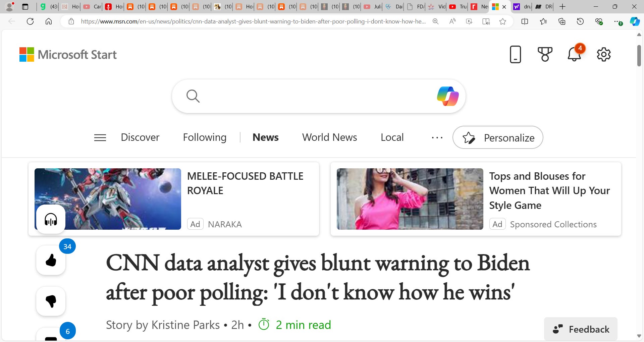Select the Local tab
The image size is (644, 342).
[x=392, y=137]
